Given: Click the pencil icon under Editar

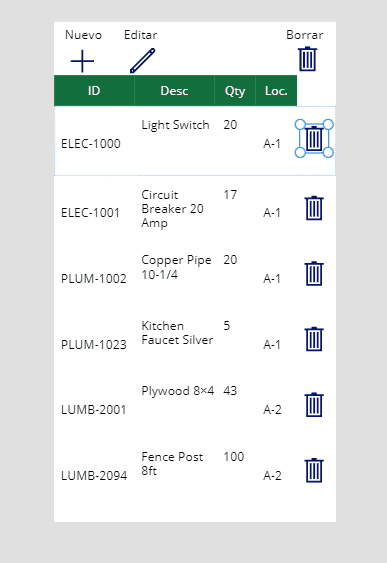Looking at the screenshot, I should click(x=143, y=61).
